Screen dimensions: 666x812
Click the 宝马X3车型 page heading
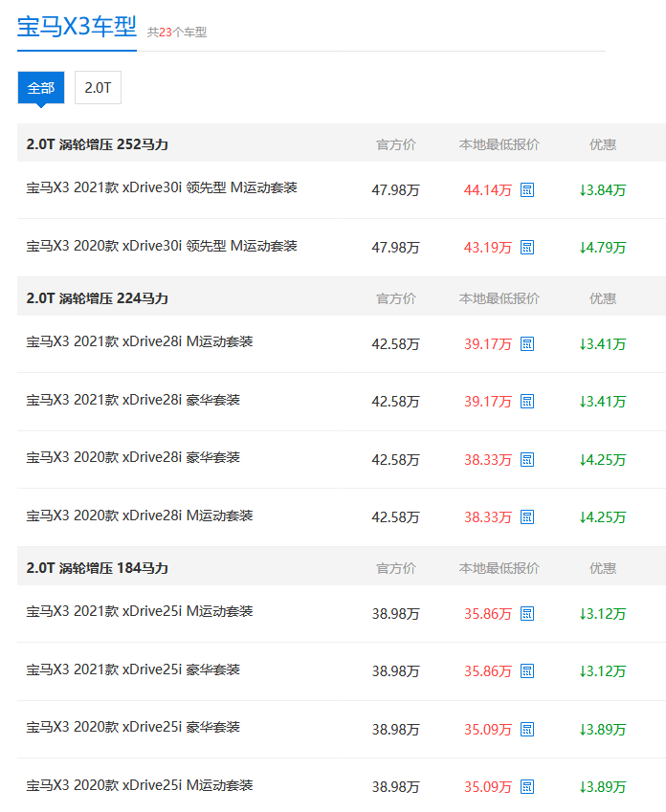pyautogui.click(x=77, y=27)
